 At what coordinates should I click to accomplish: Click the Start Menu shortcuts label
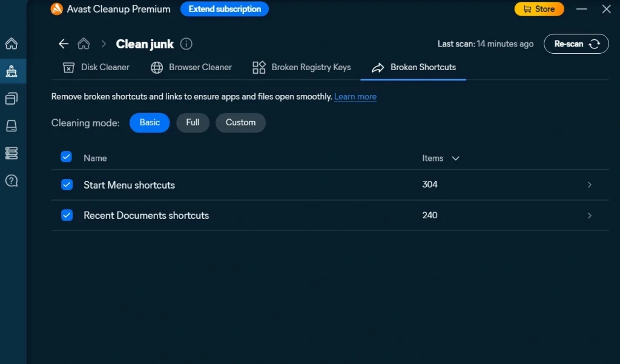pos(130,185)
